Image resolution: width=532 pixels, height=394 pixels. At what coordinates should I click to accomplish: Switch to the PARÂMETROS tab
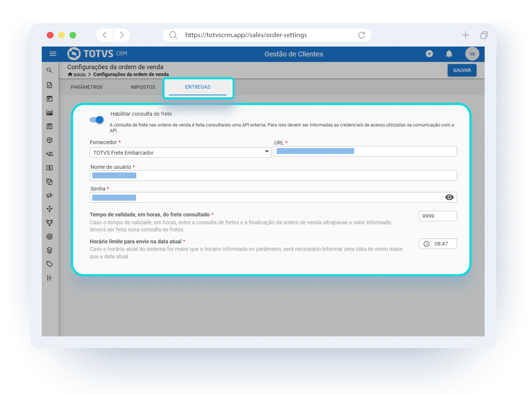click(x=87, y=87)
